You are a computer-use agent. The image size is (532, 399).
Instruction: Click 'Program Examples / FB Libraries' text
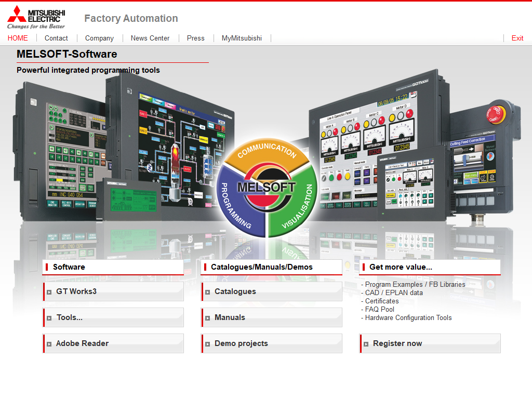[x=415, y=284]
